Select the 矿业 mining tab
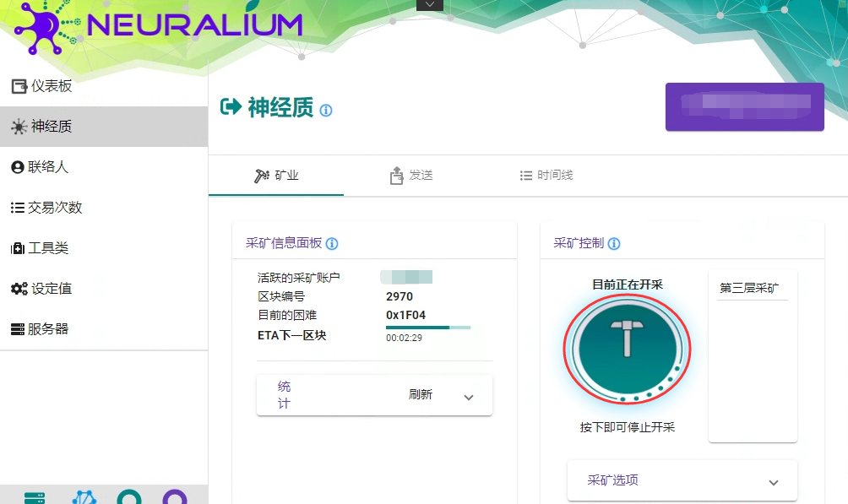Screen dimensions: 848x504 pos(276,176)
